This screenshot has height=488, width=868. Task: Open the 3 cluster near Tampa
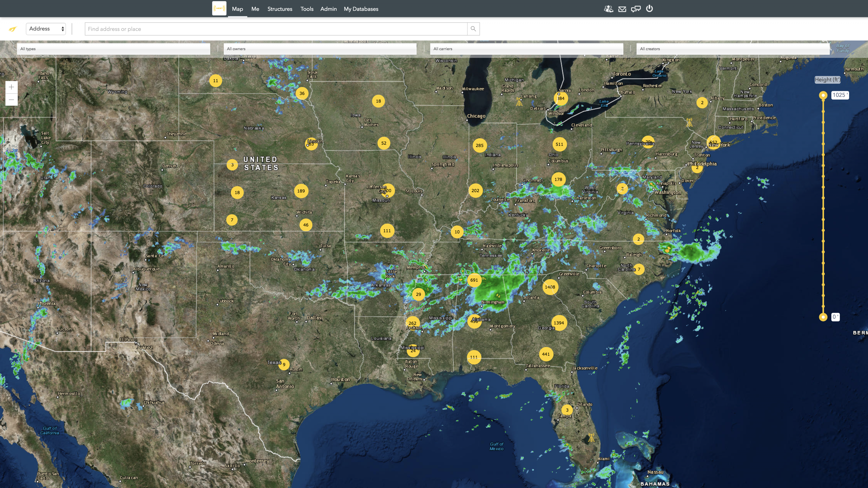pyautogui.click(x=567, y=410)
